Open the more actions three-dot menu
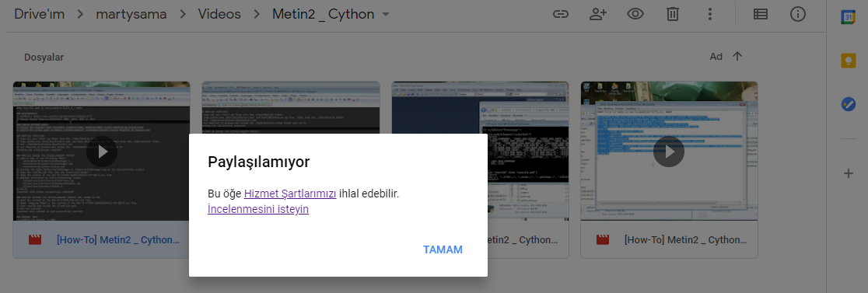The width and height of the screenshot is (868, 293). point(709,14)
